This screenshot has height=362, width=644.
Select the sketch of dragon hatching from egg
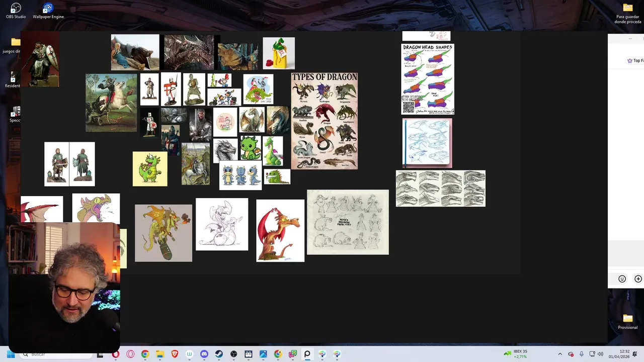click(x=222, y=224)
